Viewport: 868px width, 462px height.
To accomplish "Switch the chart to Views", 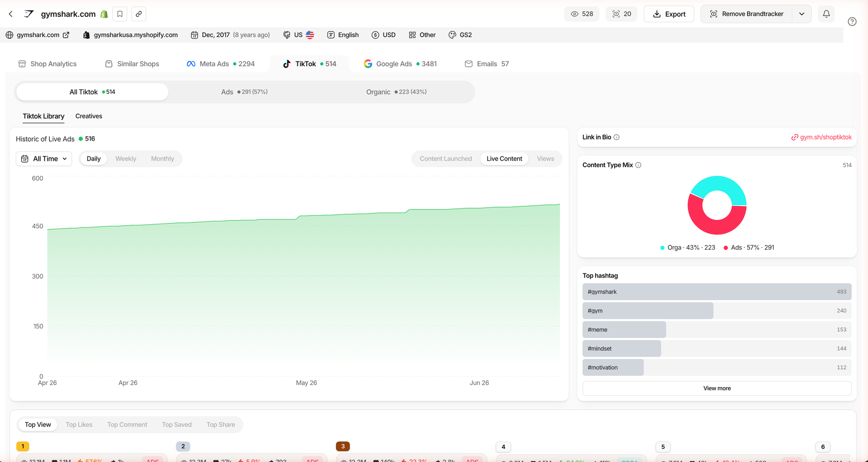I will [546, 159].
